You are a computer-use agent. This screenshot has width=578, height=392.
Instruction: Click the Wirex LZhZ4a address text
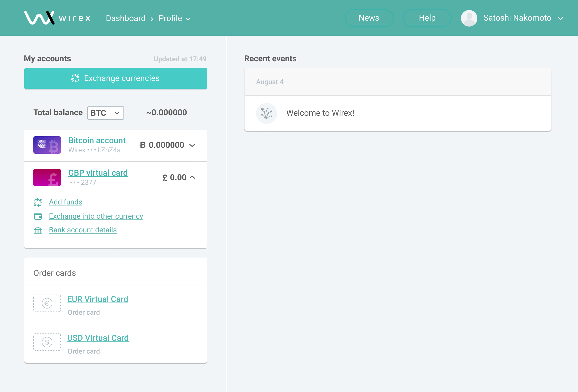(94, 150)
